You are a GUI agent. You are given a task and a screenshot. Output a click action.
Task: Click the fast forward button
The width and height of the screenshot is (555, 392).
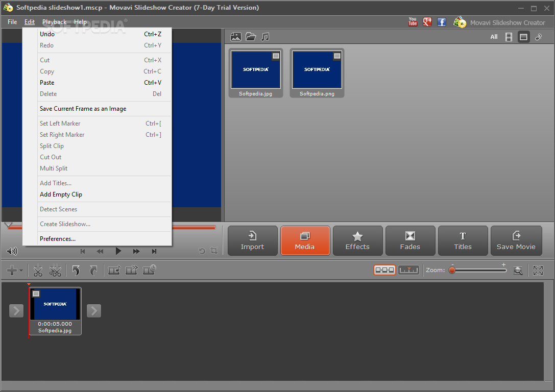pyautogui.click(x=136, y=251)
